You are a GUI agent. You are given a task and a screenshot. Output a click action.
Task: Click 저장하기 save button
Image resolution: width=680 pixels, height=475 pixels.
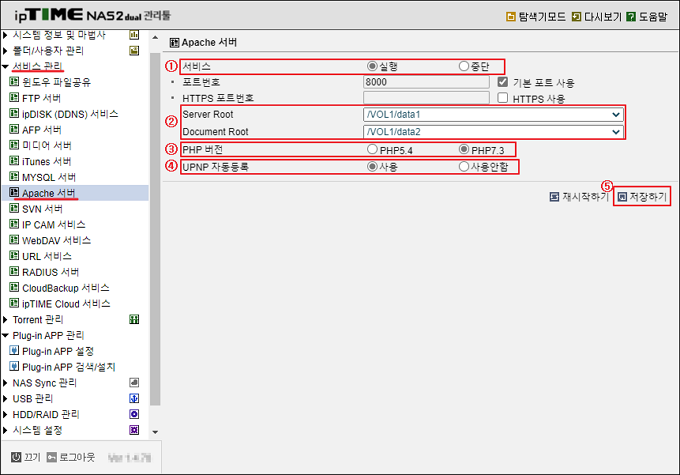(642, 197)
